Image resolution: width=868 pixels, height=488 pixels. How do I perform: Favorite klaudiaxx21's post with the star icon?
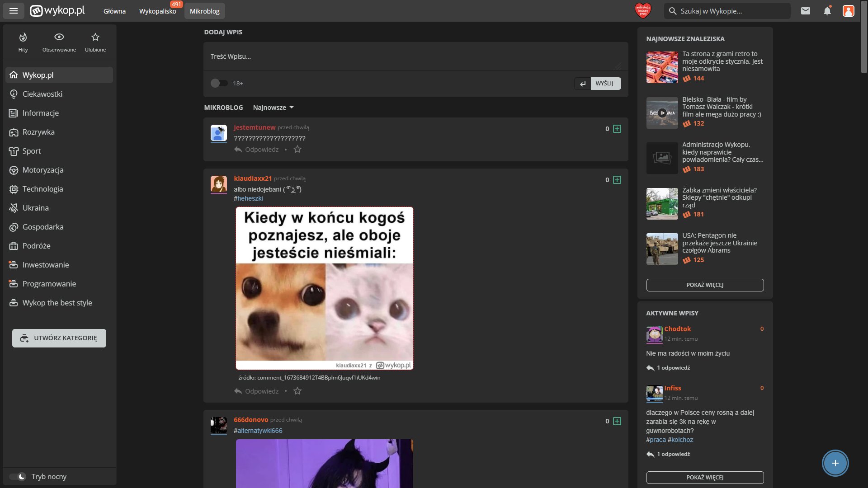tap(297, 391)
